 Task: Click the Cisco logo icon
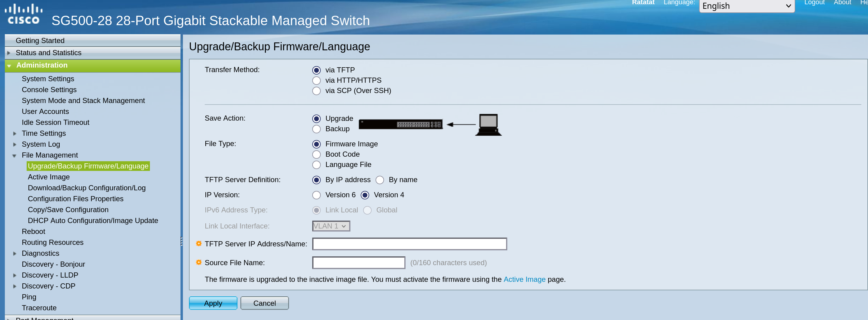click(x=23, y=14)
